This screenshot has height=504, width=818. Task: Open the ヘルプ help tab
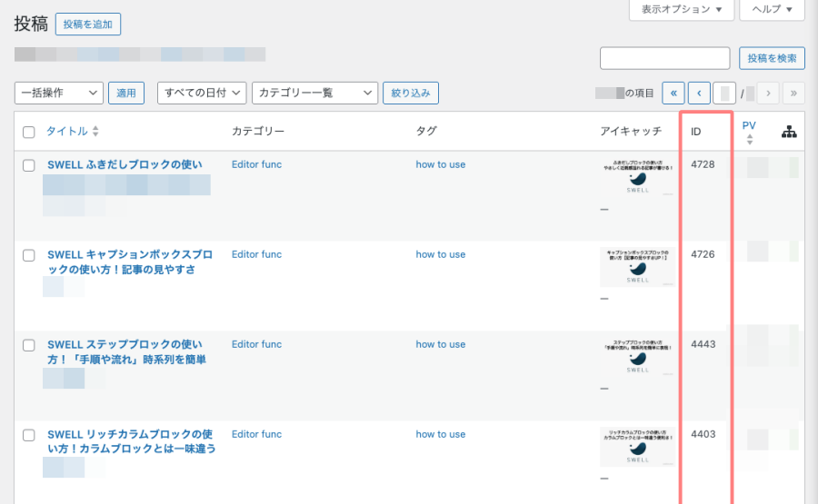tap(773, 10)
